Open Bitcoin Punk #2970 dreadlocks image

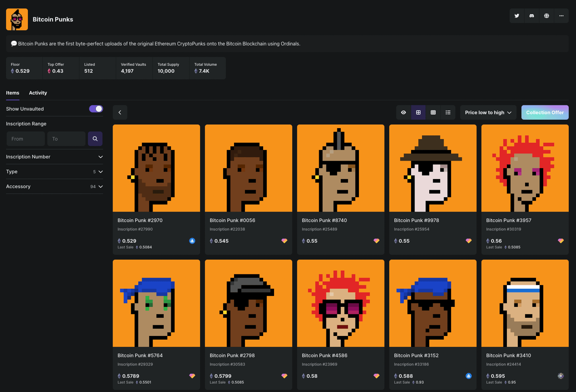(156, 168)
